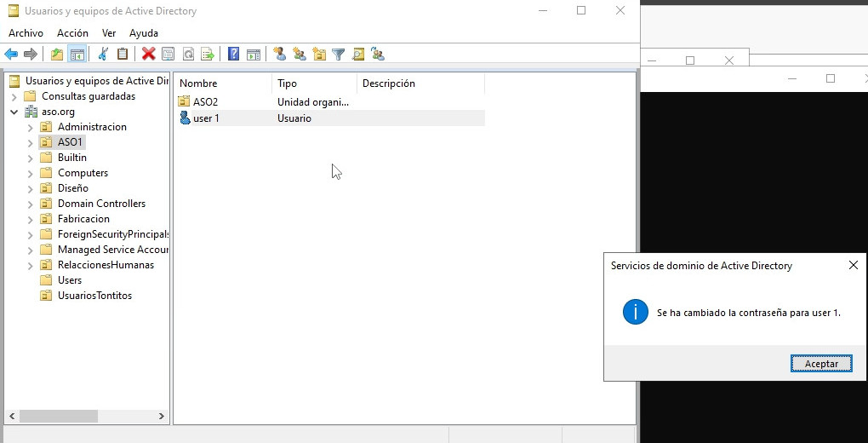
Task: Click the create new group icon
Action: pos(299,55)
